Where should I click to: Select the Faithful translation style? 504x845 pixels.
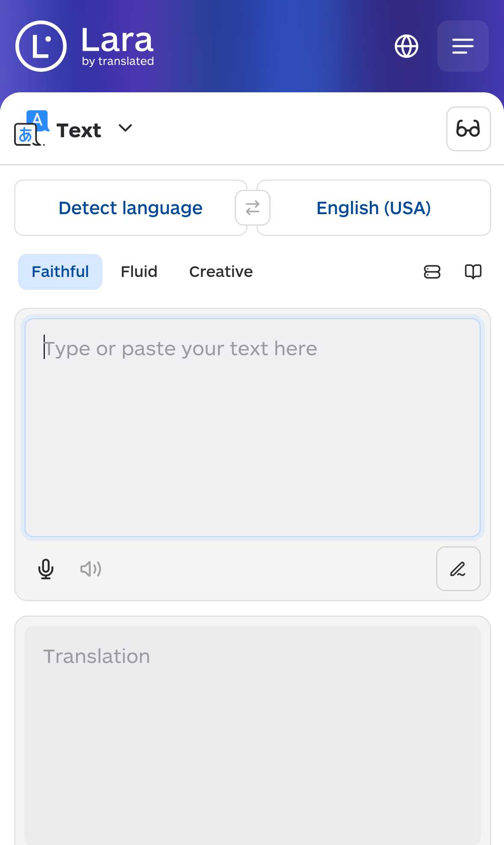coord(60,272)
